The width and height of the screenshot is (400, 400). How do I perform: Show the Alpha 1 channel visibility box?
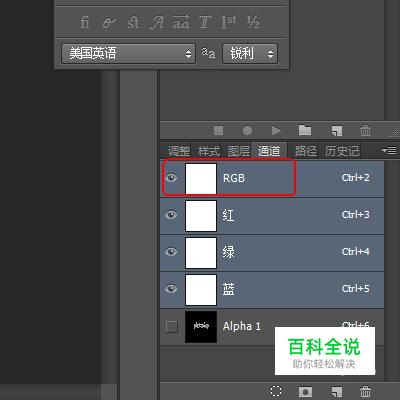[x=171, y=326]
